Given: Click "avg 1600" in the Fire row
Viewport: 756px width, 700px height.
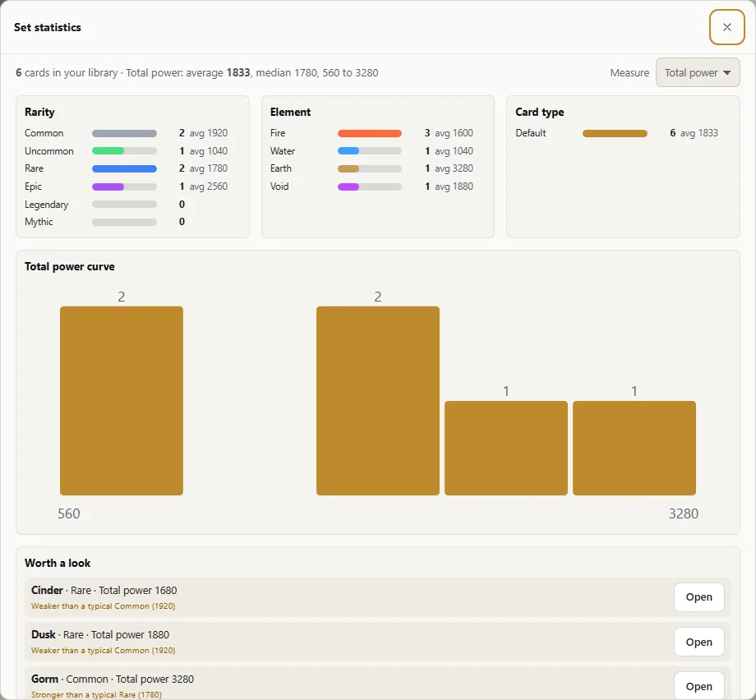Looking at the screenshot, I should coord(454,133).
